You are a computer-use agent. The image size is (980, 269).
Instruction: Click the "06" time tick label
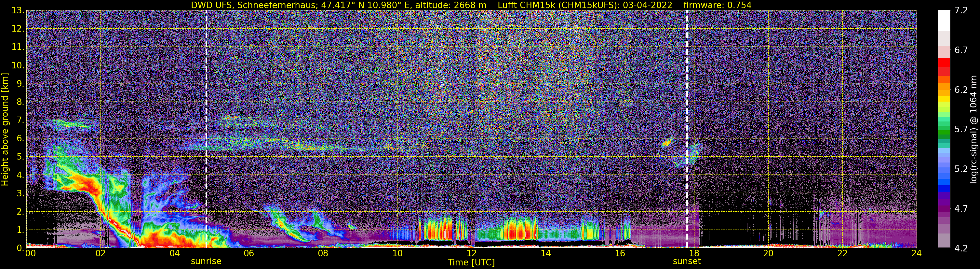(249, 253)
